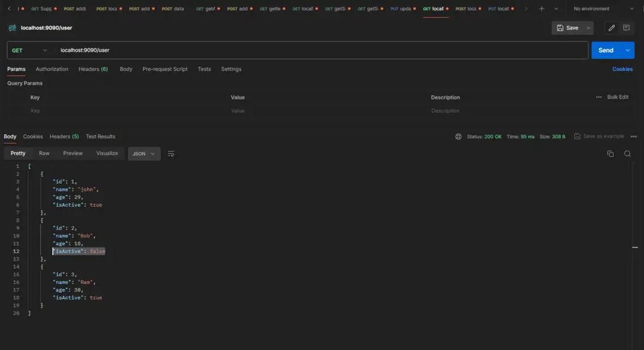Viewport: 644px width, 350px height.
Task: Open the request Headers (6) tab
Action: pos(93,69)
